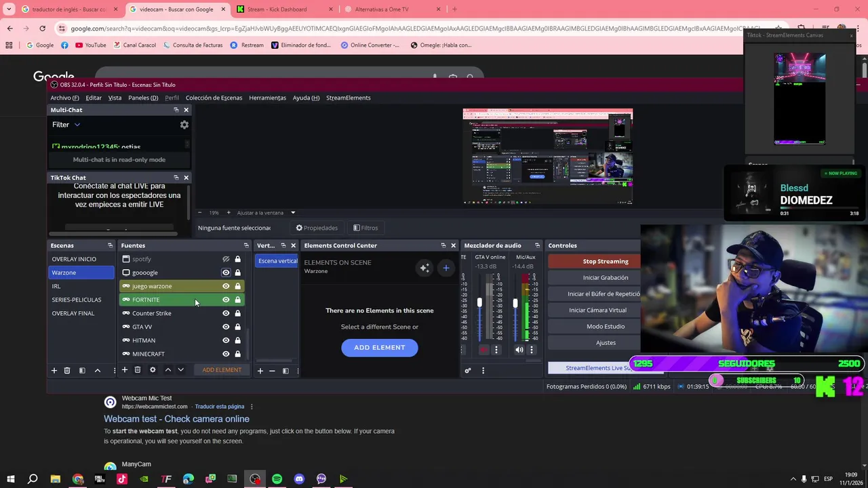Zoom in preview with plus icon

[x=229, y=213]
